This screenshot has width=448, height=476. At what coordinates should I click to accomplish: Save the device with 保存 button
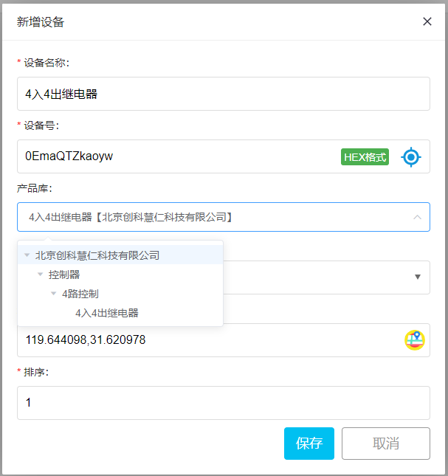point(309,444)
